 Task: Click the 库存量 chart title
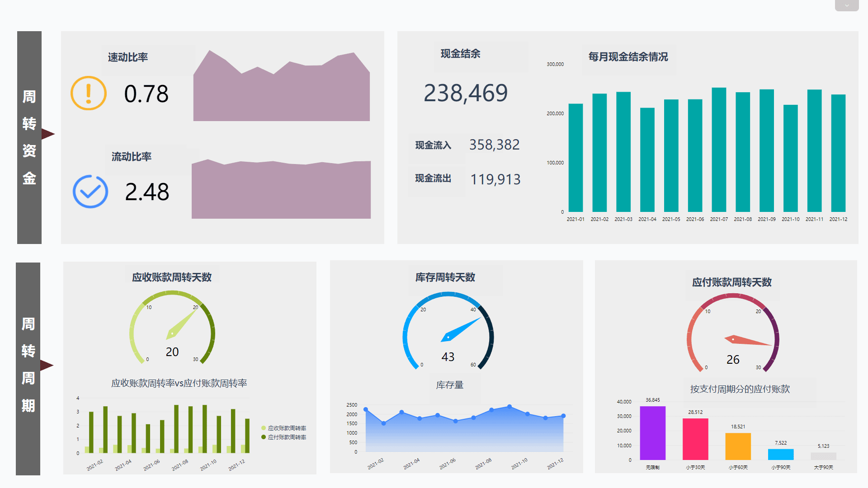point(450,385)
